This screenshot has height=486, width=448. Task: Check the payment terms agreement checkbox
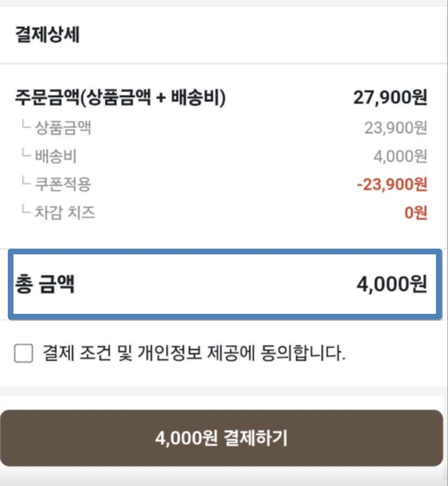[23, 354]
